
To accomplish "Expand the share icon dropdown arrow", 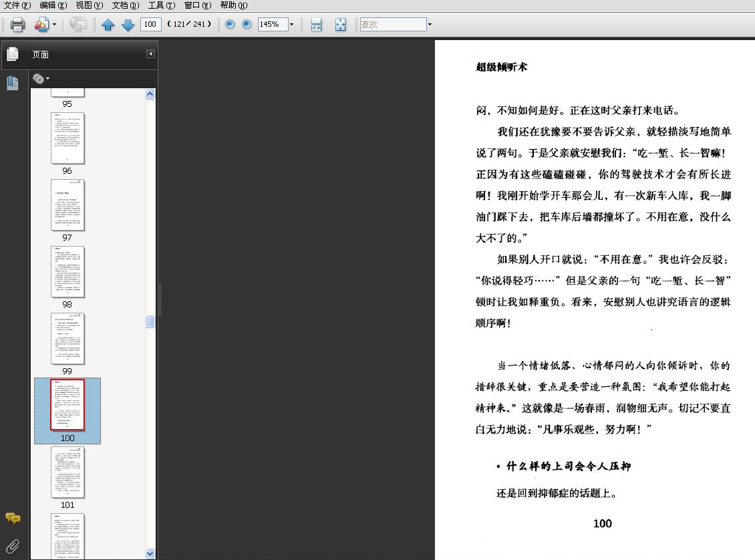I will tap(54, 24).
